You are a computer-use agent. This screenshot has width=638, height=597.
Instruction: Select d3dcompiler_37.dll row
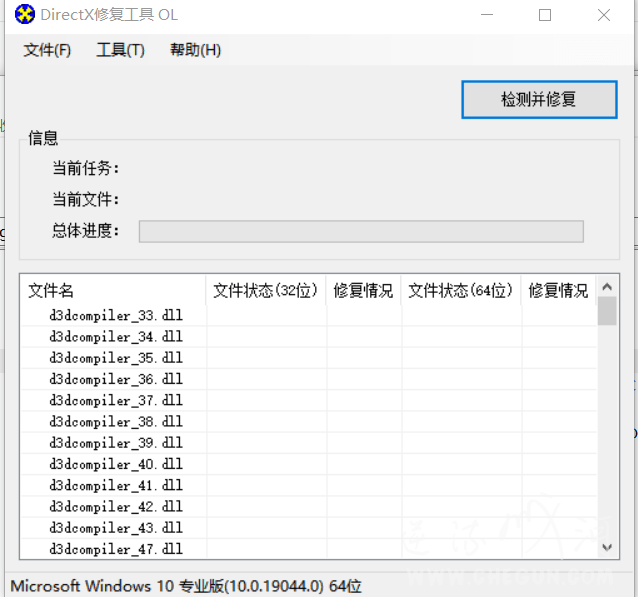pyautogui.click(x=309, y=400)
